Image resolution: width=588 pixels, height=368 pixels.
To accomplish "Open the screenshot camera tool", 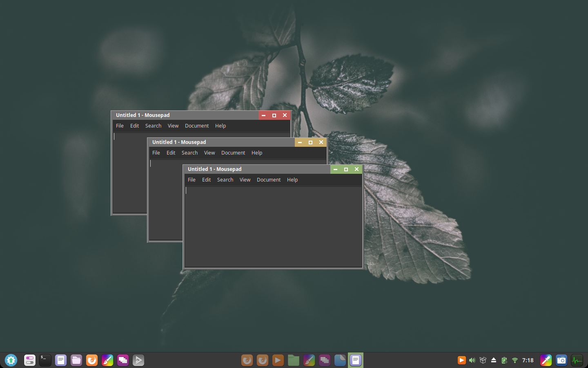I will click(561, 360).
